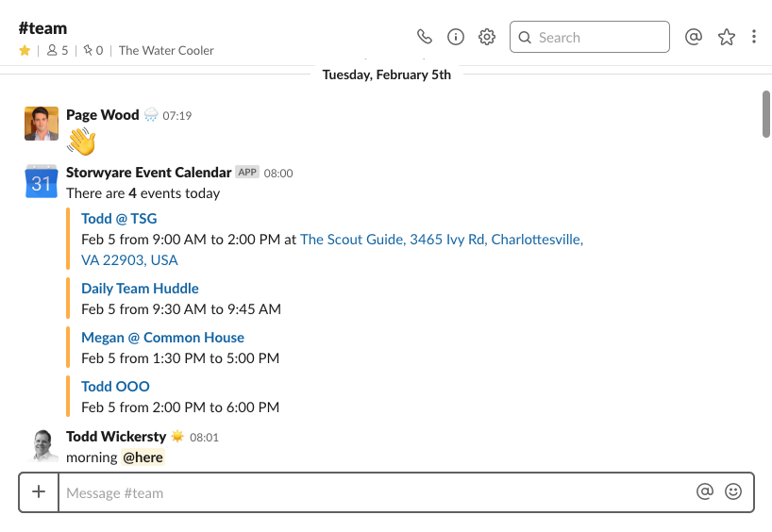Image resolution: width=772 pixels, height=532 pixels.
Task: View Page Wood's profile picture
Action: click(x=42, y=124)
